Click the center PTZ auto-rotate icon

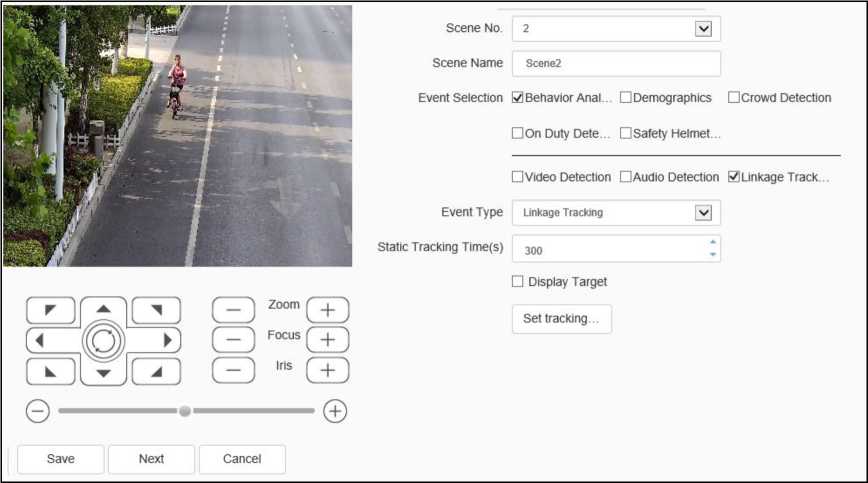[104, 340]
